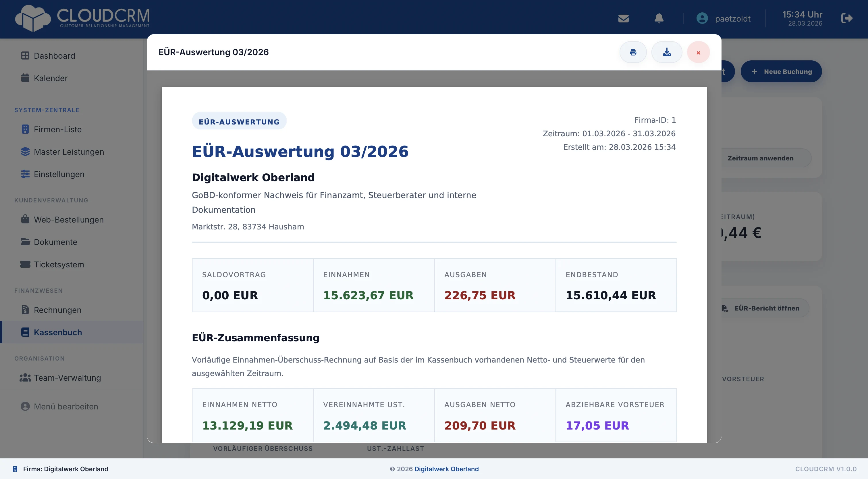The image size is (868, 479).
Task: Click the Digitalwerk Oberland company heading
Action: click(x=253, y=177)
